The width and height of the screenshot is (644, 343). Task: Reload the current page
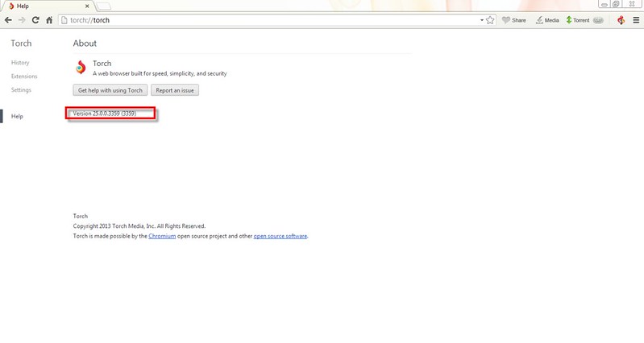click(x=35, y=20)
